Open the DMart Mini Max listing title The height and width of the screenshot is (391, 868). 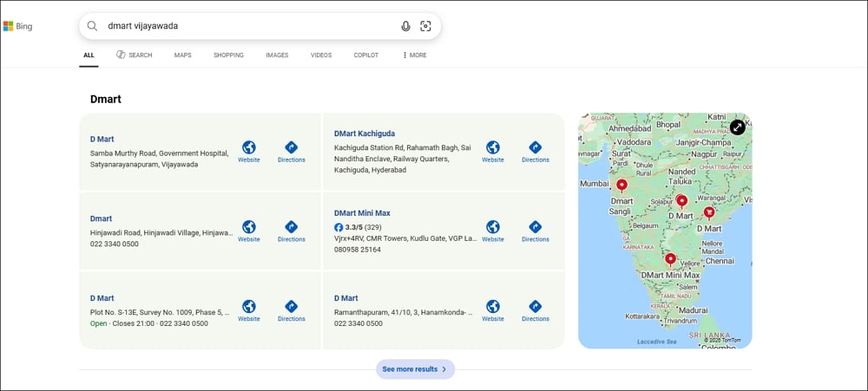coord(362,213)
